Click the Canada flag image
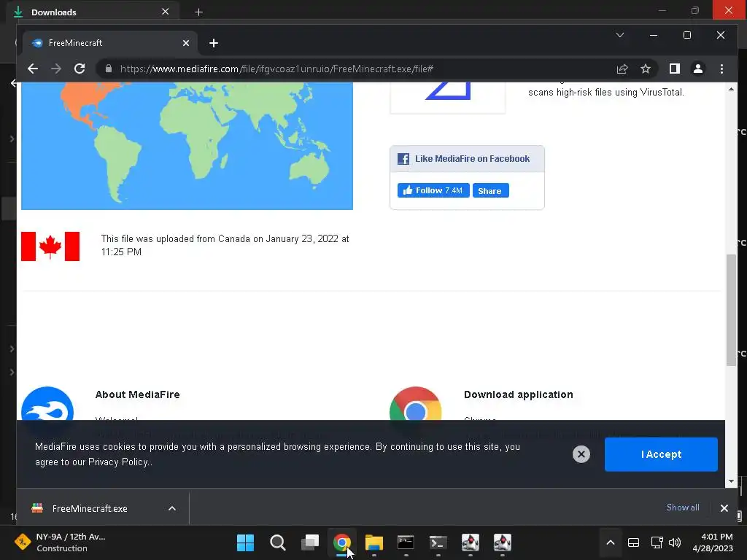This screenshot has width=747, height=560. (50, 246)
